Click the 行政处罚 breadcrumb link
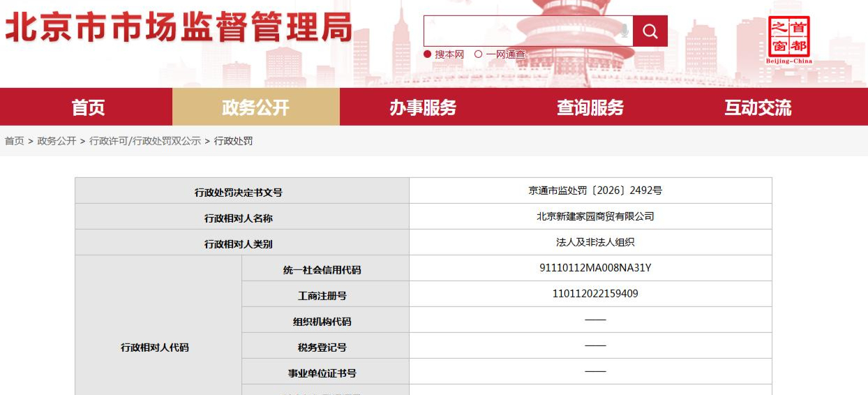Screen dimensions: 868x395 [x=233, y=141]
